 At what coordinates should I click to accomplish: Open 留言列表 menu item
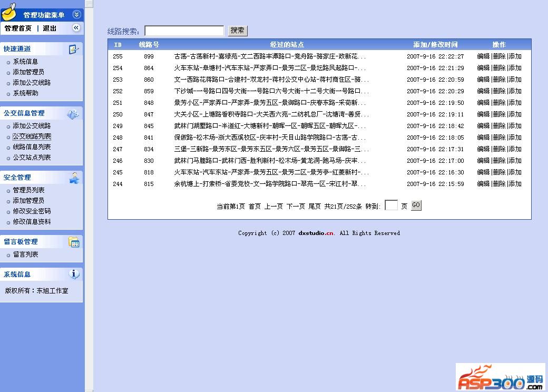click(25, 254)
